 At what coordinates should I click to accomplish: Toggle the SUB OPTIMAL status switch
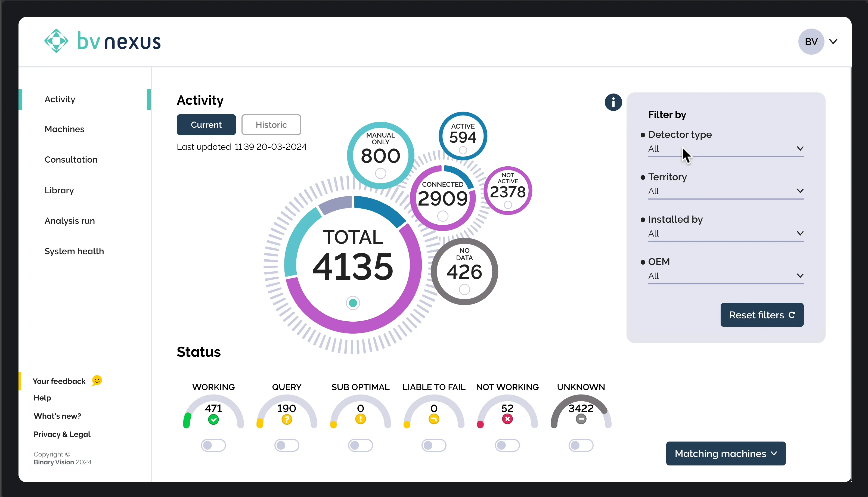361,445
